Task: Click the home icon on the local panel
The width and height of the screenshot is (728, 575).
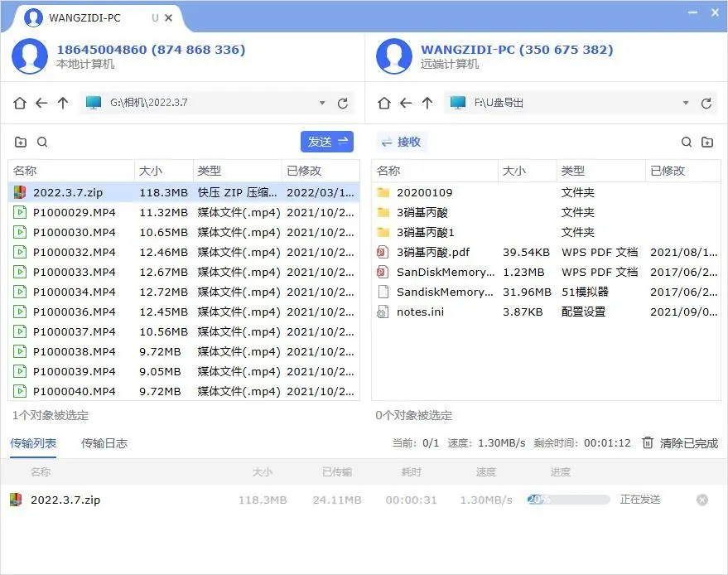Action: [19, 103]
